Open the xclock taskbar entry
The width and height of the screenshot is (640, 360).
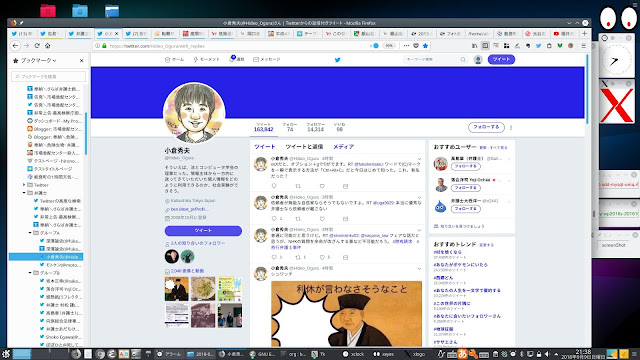pyautogui.click(x=353, y=354)
